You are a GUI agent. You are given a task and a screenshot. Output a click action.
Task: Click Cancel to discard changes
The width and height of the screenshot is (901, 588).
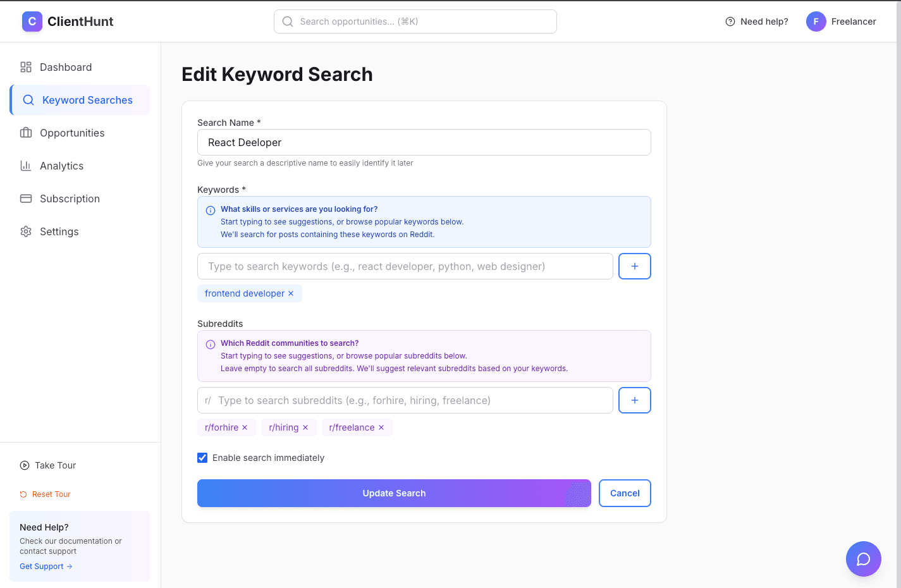625,493
